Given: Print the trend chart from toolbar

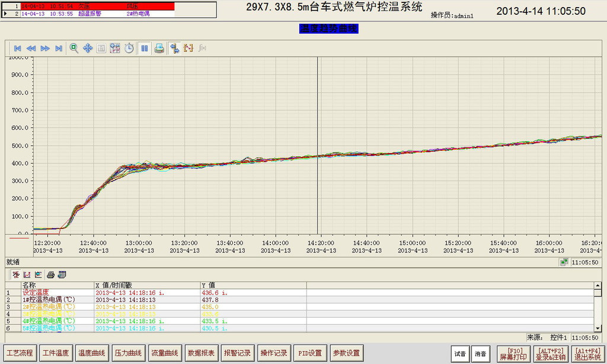Looking at the screenshot, I should [x=159, y=48].
